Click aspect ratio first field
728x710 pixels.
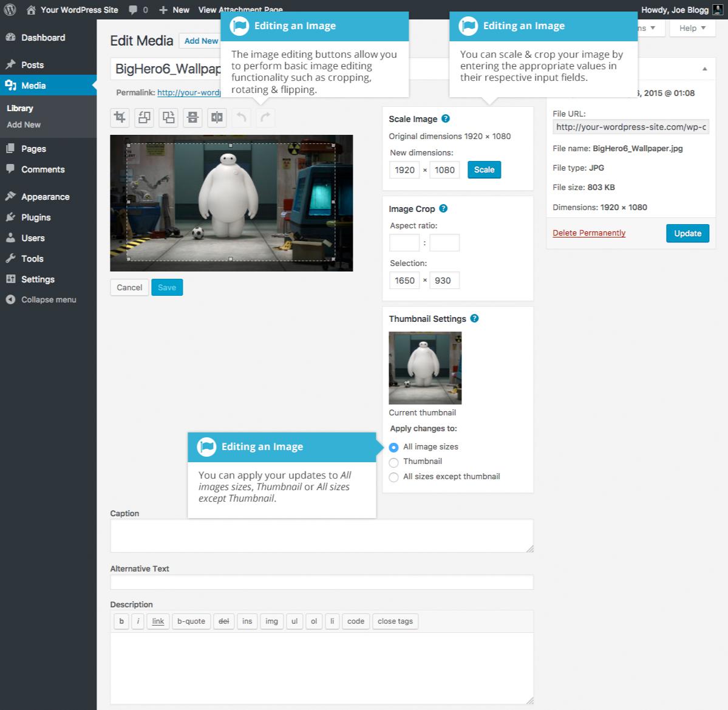coord(404,243)
